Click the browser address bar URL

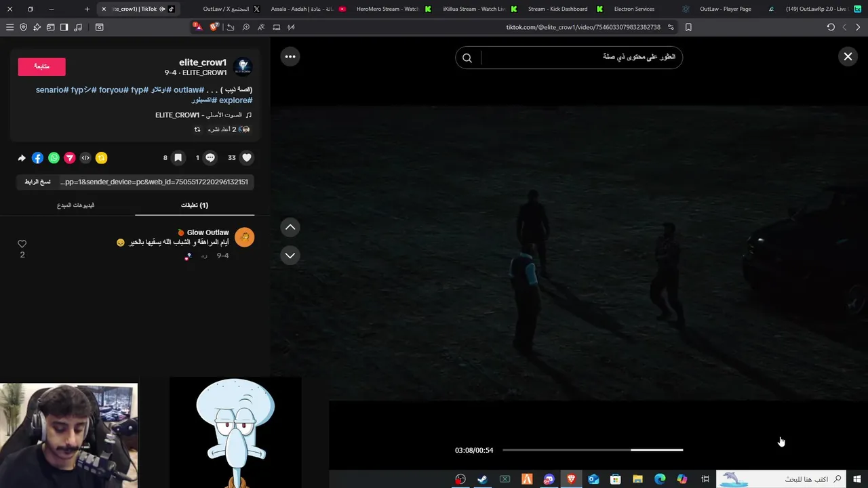583,27
